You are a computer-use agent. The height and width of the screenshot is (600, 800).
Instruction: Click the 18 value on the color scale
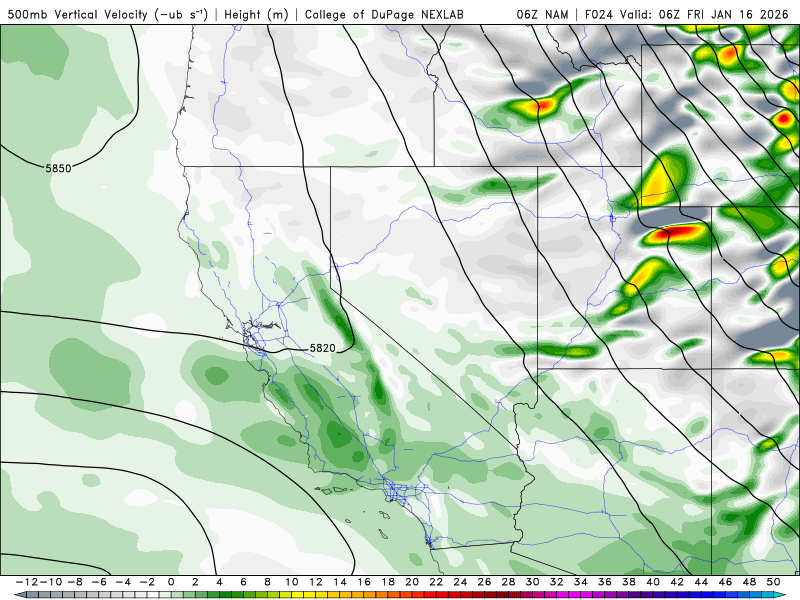point(388,582)
